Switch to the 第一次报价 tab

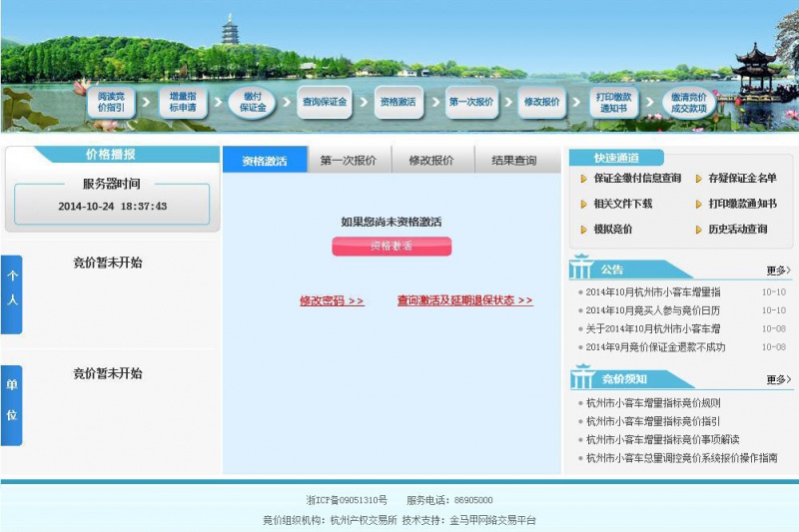tap(349, 161)
